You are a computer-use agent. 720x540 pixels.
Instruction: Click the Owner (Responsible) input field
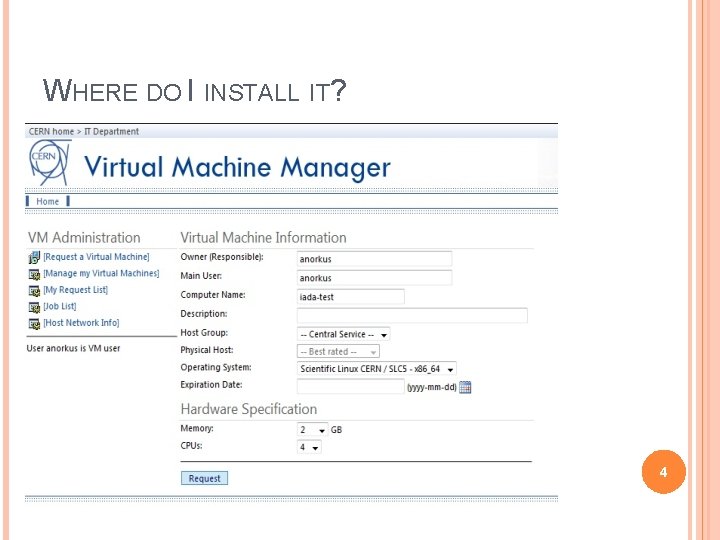(374, 259)
